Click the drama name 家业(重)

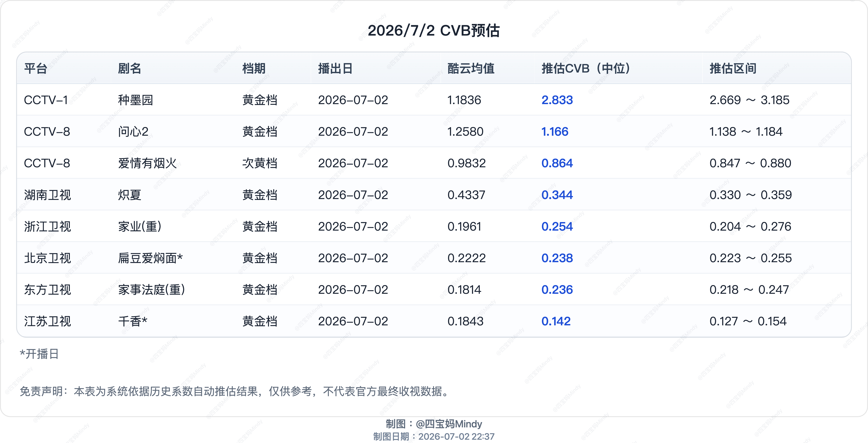140,227
